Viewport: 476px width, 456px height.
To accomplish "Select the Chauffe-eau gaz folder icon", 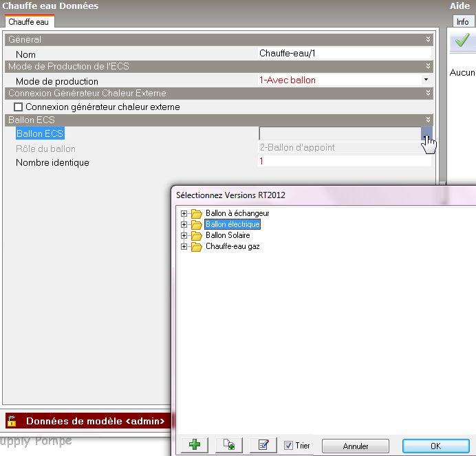I will 196,247.
